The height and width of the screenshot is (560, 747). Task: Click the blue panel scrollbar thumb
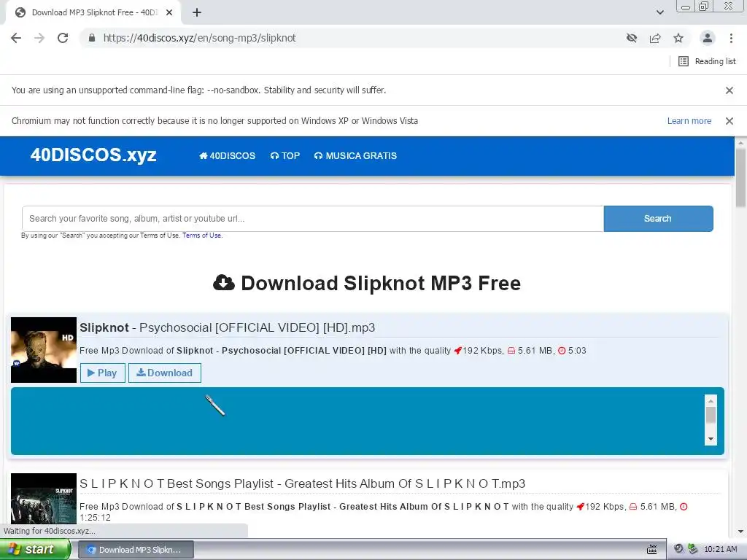coord(711,415)
